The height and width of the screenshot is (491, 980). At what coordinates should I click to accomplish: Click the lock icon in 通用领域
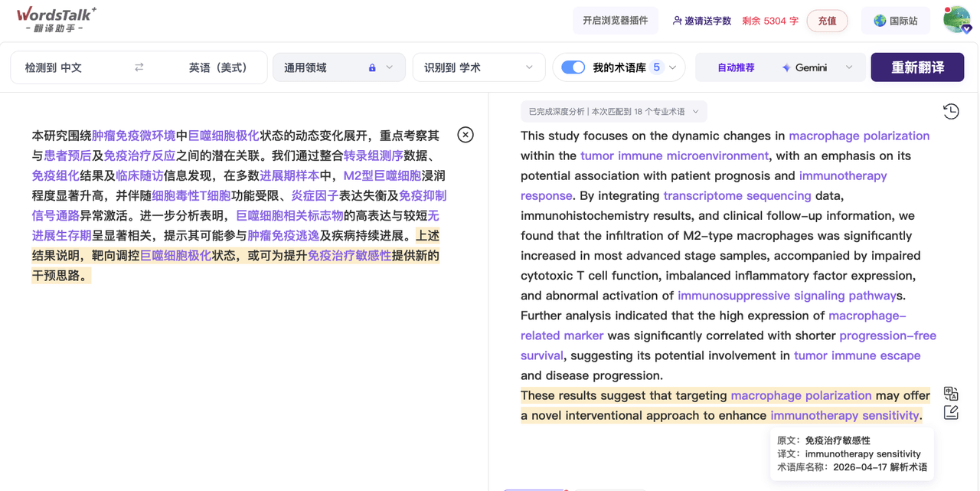coord(372,67)
